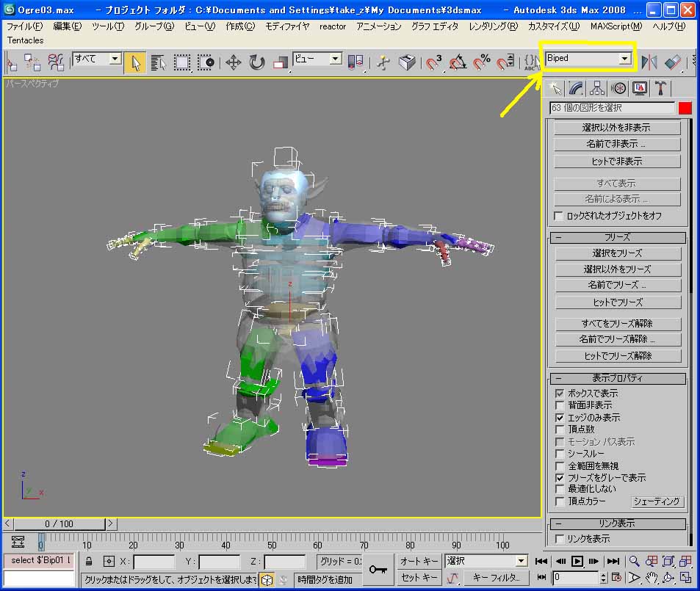Toggle the ボックスで表示 checkbox
This screenshot has height=591, width=700.
coord(560,394)
